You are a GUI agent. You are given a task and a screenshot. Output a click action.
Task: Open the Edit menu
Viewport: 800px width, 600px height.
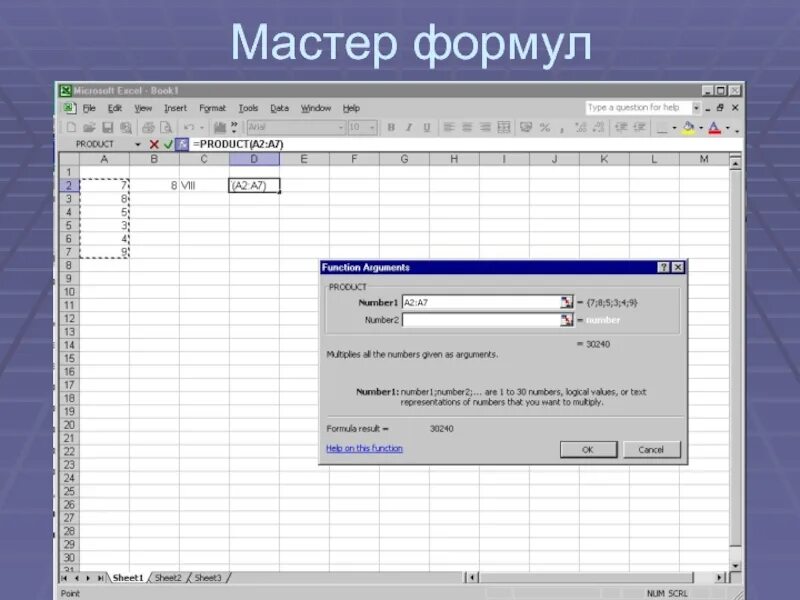click(x=115, y=108)
